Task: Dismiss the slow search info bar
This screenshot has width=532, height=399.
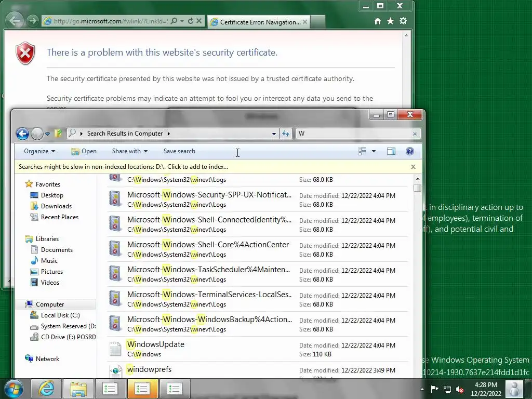Action: pyautogui.click(x=413, y=167)
